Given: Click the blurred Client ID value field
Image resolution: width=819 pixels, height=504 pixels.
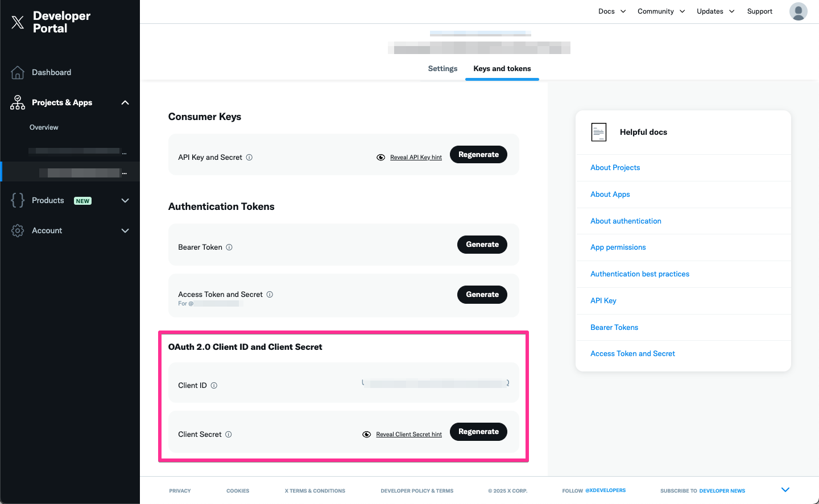Looking at the screenshot, I should (x=436, y=384).
